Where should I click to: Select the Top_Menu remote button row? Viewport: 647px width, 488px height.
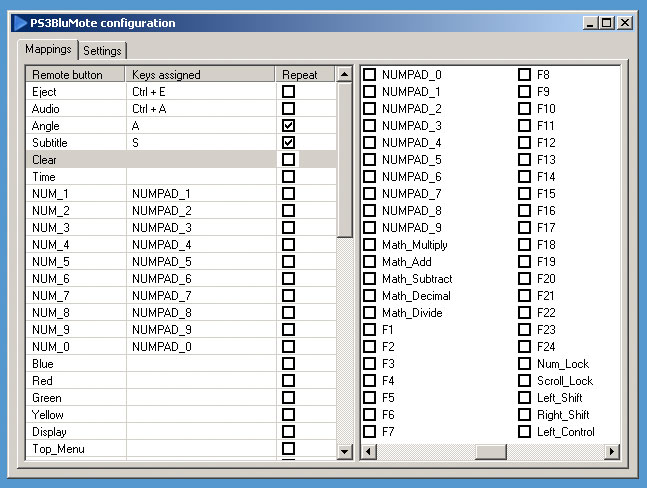(x=75, y=449)
